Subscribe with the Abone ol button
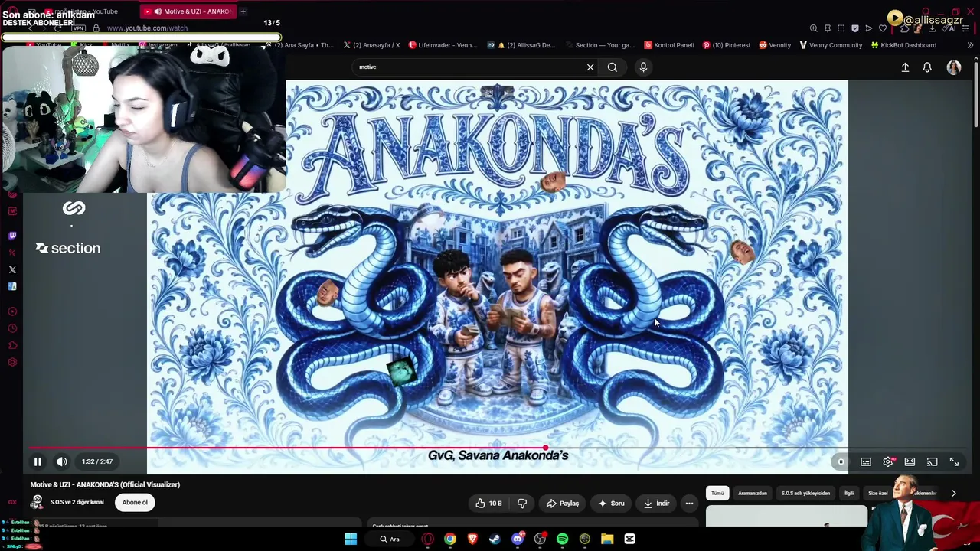This screenshot has width=980, height=551. click(135, 502)
